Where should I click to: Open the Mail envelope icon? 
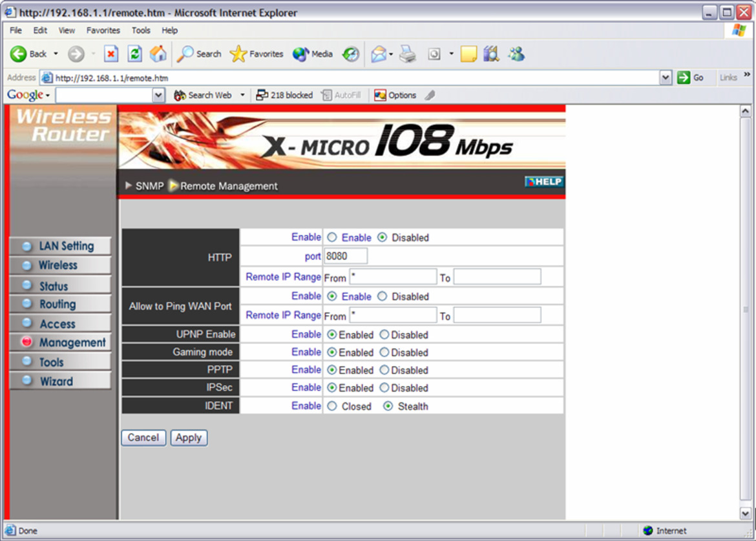379,54
